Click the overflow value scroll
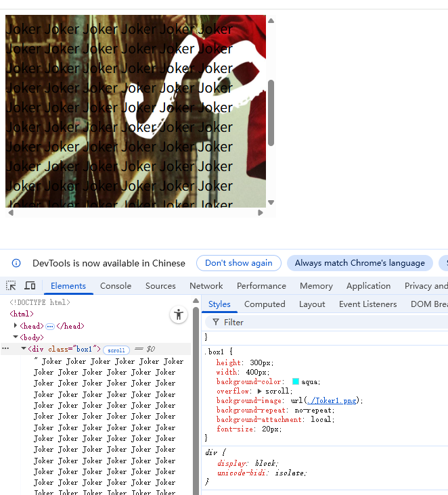 277,391
